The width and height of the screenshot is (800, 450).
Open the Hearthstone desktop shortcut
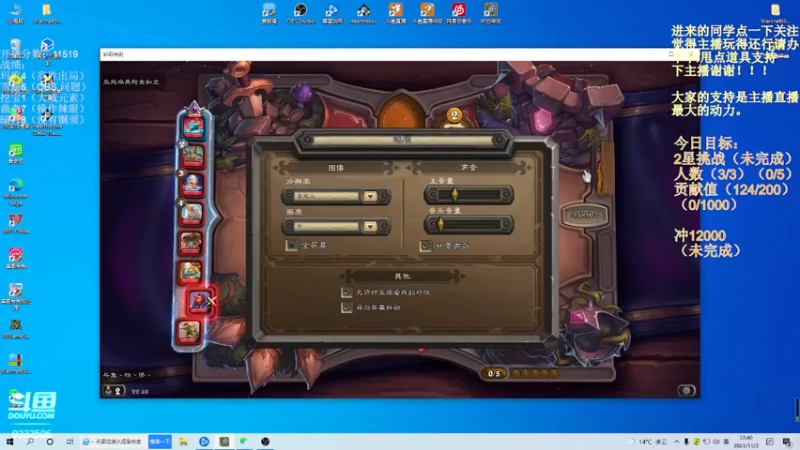[363, 14]
